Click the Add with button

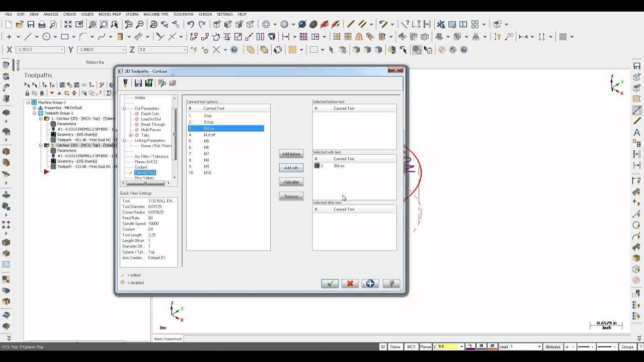291,168
